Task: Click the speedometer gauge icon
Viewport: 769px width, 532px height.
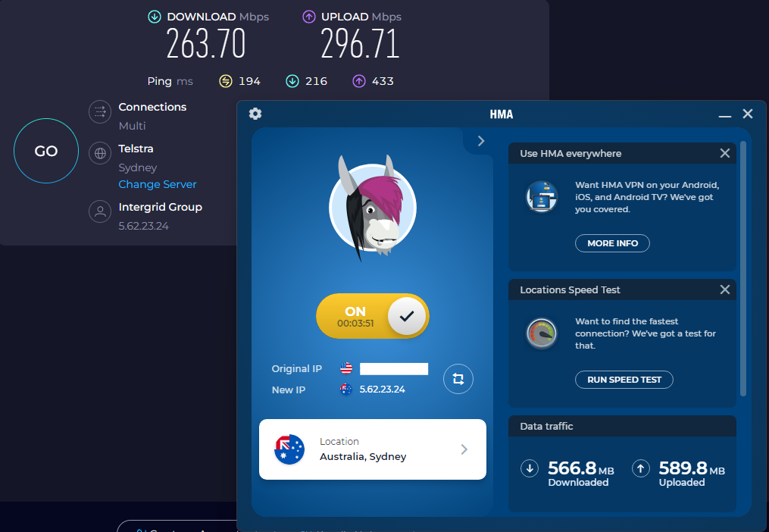Action: pyautogui.click(x=542, y=333)
